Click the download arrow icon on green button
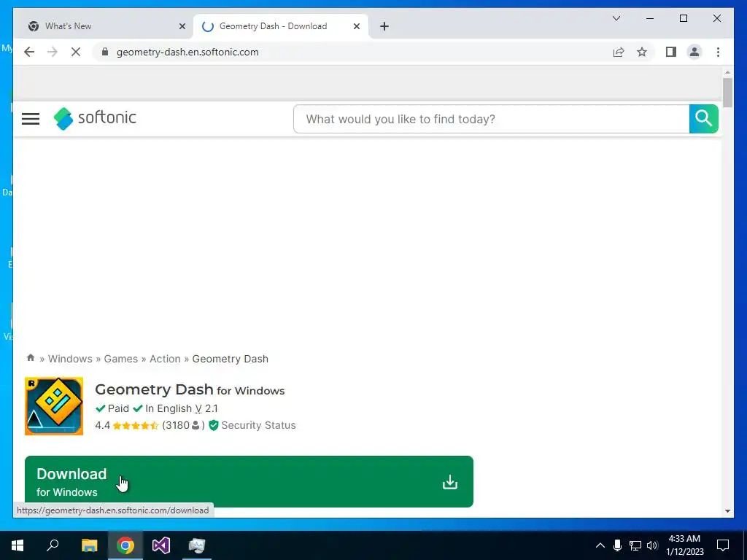This screenshot has width=747, height=560. pyautogui.click(x=449, y=482)
